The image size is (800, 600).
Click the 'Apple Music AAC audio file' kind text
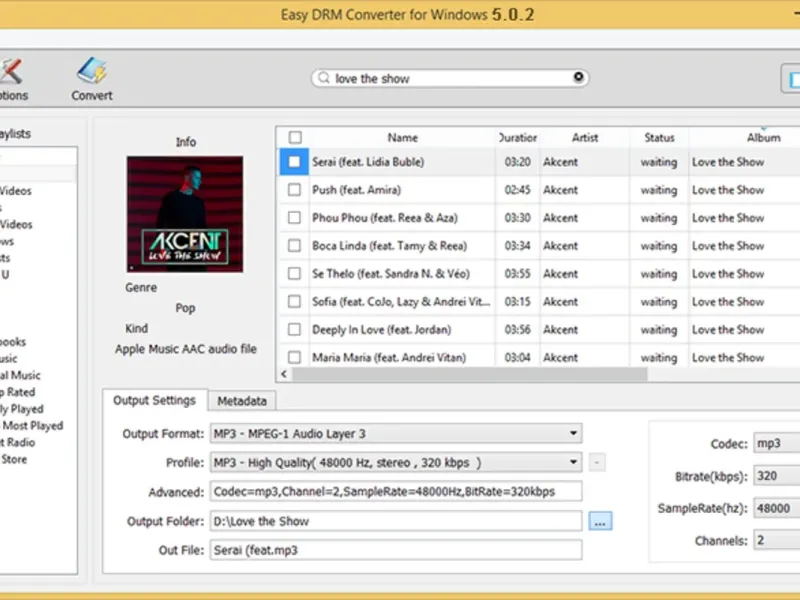coord(186,349)
